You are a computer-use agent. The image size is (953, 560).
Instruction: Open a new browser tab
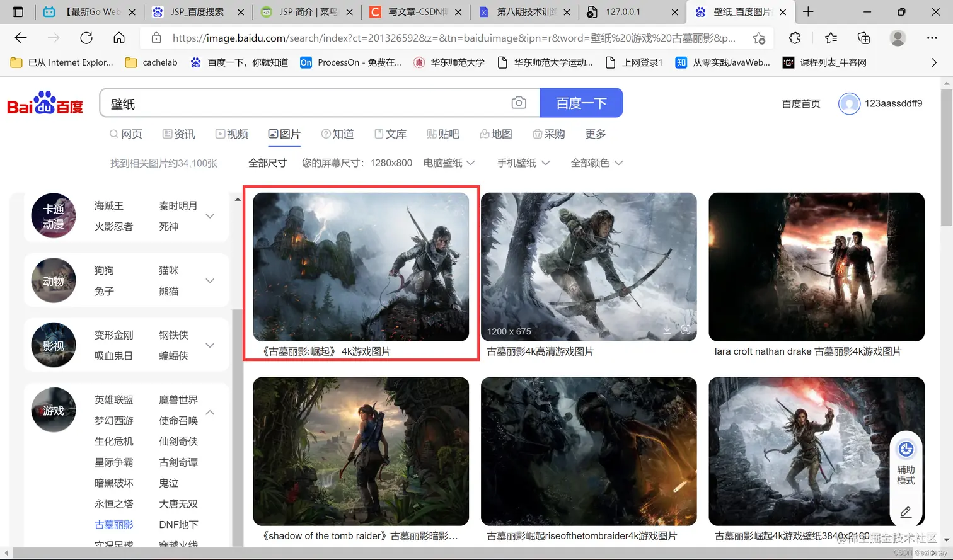(809, 11)
